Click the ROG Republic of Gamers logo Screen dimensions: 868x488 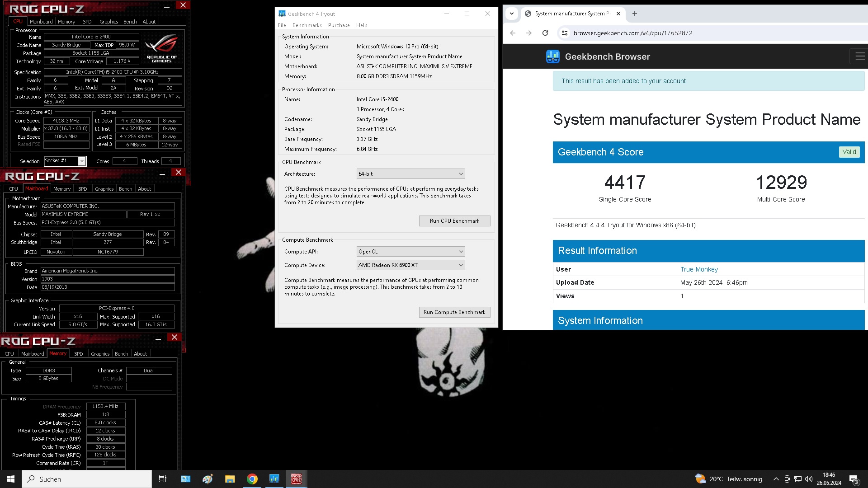tap(161, 48)
